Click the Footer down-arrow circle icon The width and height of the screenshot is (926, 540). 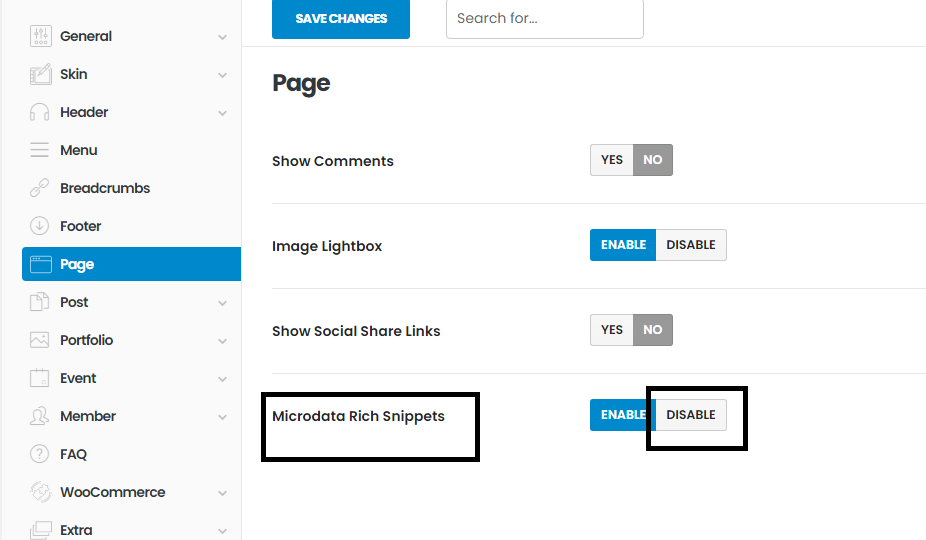pyautogui.click(x=40, y=226)
